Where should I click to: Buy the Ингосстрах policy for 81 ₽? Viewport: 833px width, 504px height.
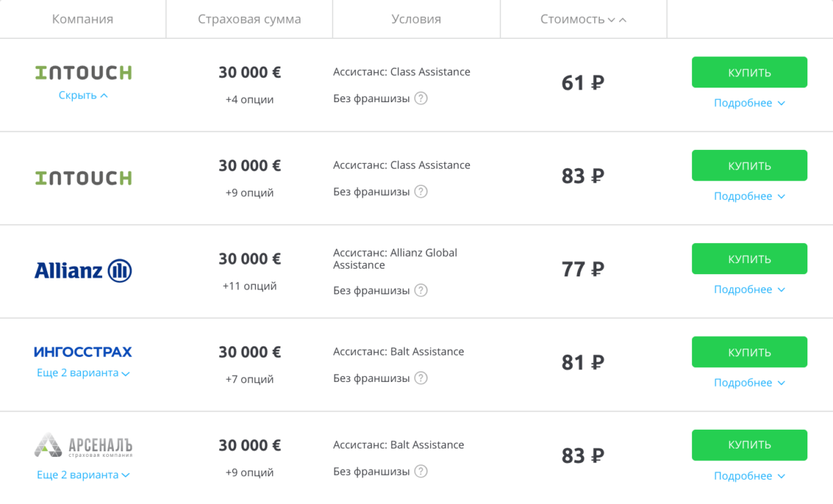pos(749,352)
